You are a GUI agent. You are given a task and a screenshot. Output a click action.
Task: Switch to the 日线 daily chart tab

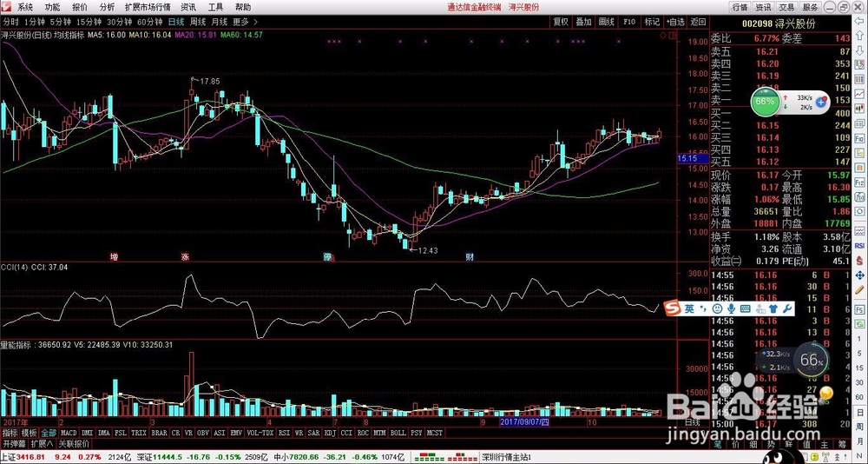pos(176,23)
